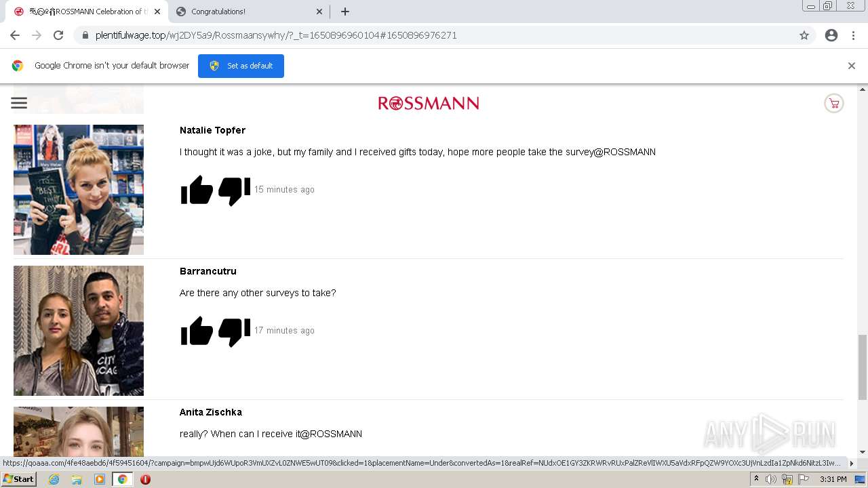
Task: Open Barrancutru's profile photo
Action: (x=79, y=331)
